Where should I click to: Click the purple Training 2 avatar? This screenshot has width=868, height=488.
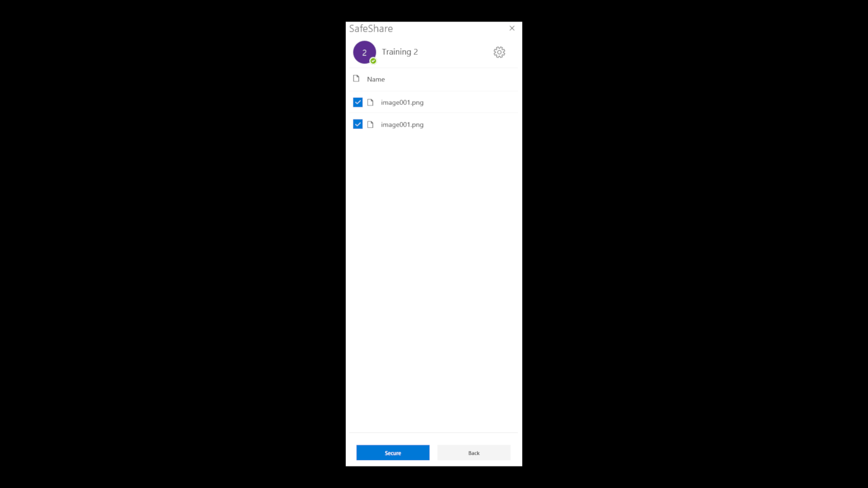coord(365,52)
